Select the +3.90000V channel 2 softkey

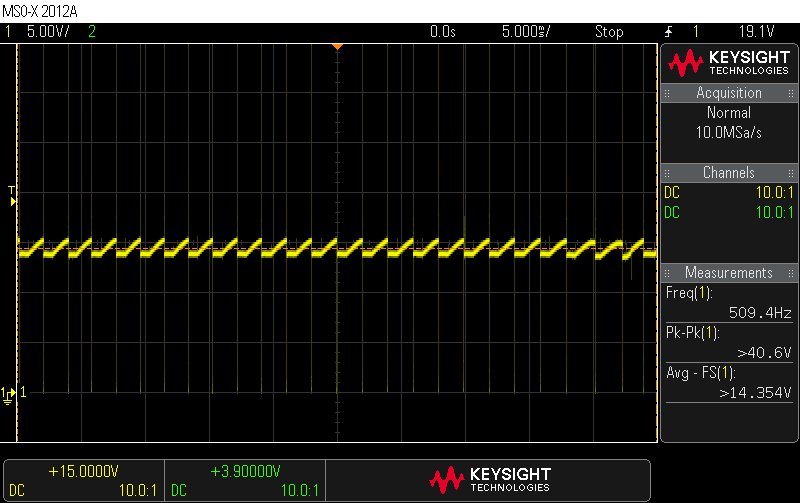[x=245, y=480]
